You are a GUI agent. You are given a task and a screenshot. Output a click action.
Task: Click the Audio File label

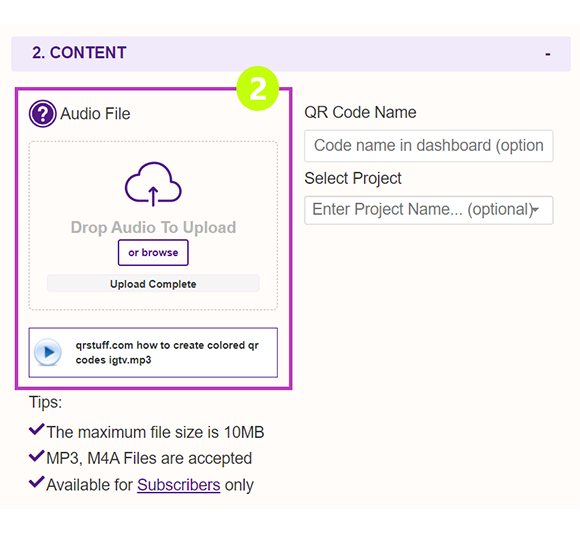tap(95, 114)
